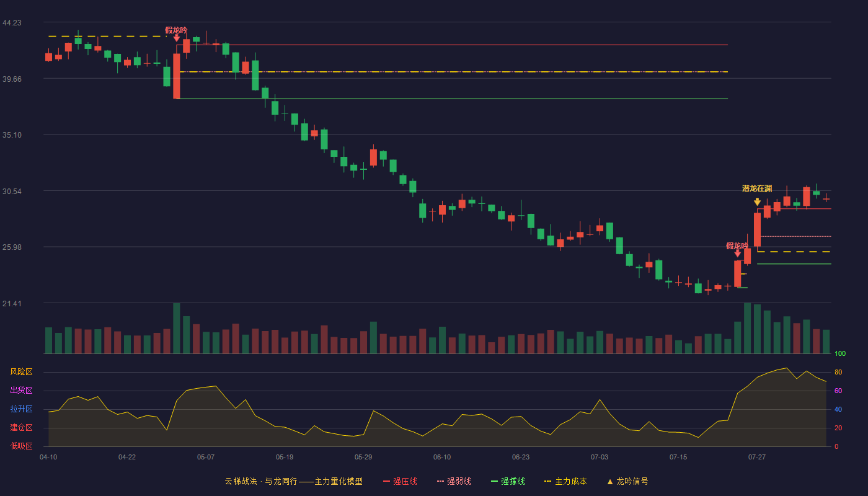Toggle the 强压线 legend item
Screen dimensions: 868x496
click(x=400, y=481)
